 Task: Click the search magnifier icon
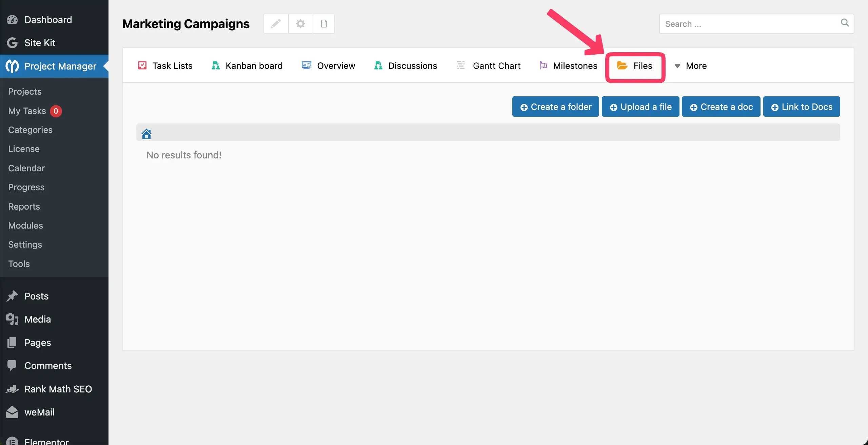[x=845, y=23]
